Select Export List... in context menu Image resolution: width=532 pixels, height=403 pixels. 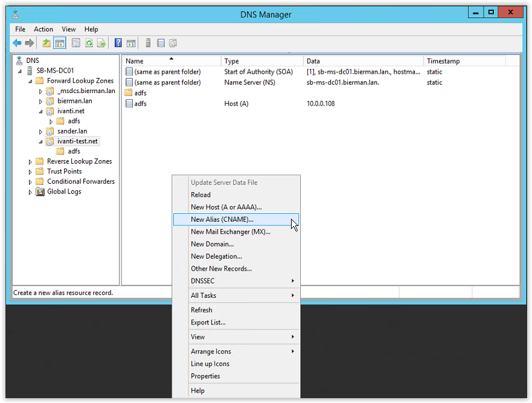click(236, 323)
